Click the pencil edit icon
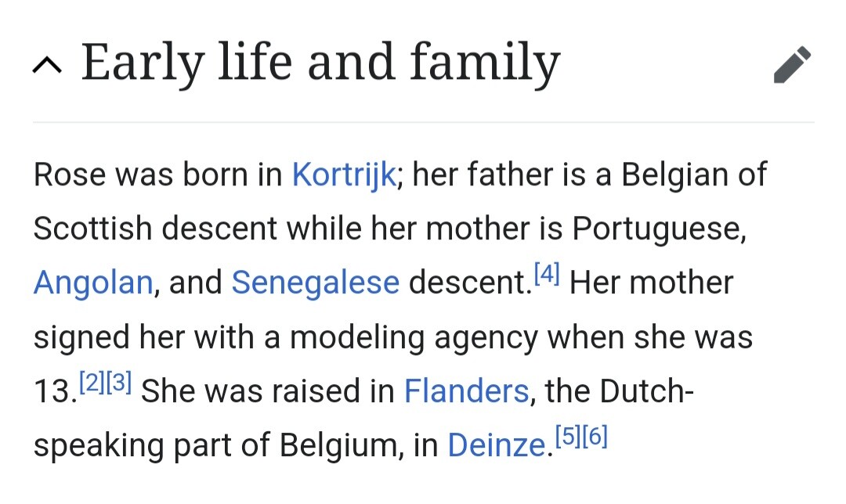 [792, 65]
